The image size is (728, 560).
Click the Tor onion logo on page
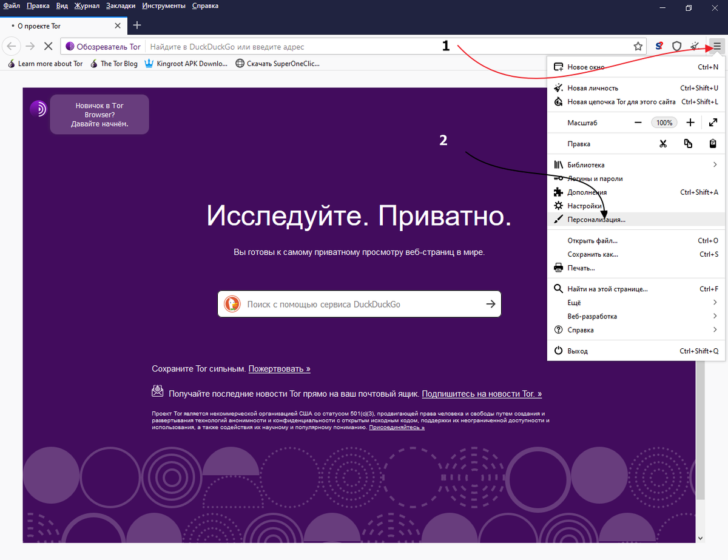pyautogui.click(x=38, y=108)
